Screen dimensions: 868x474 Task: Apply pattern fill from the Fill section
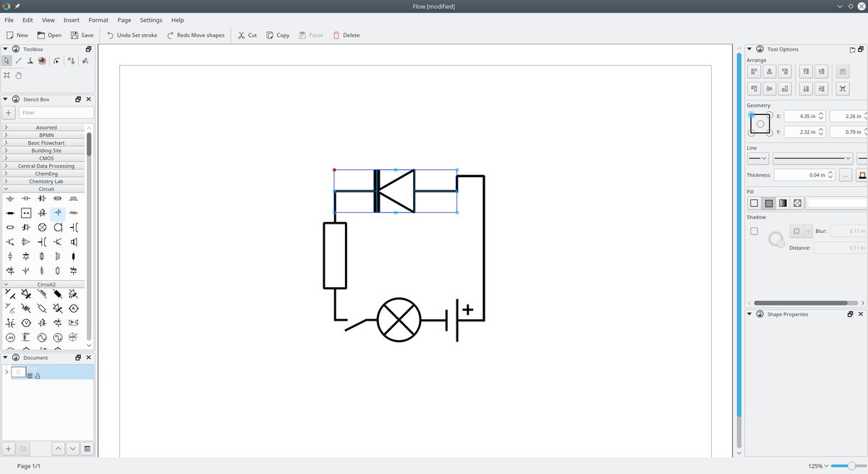[797, 203]
